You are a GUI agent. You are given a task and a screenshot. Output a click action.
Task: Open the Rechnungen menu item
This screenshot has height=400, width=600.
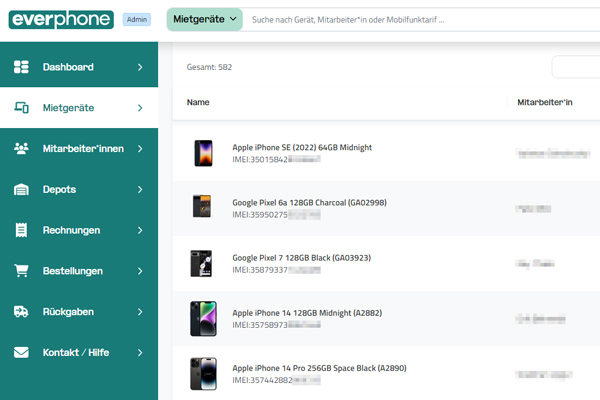click(x=71, y=230)
